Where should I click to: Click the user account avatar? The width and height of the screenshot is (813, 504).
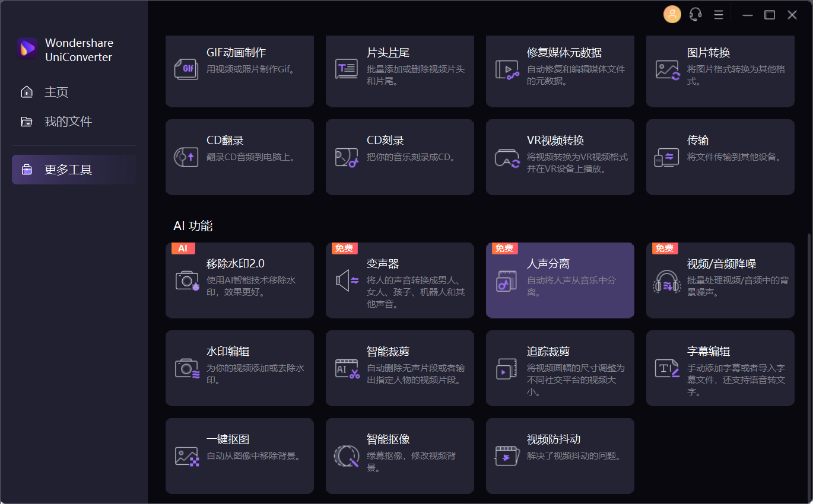click(672, 14)
